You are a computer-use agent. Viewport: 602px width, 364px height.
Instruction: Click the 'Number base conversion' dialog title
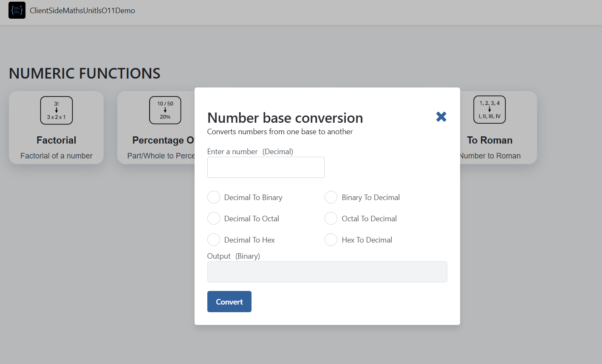[x=285, y=118]
